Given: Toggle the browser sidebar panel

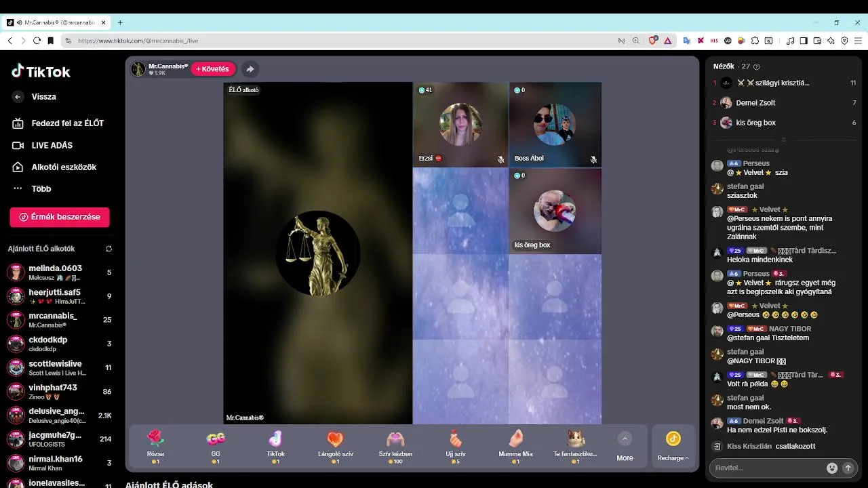Looking at the screenshot, I should click(804, 41).
